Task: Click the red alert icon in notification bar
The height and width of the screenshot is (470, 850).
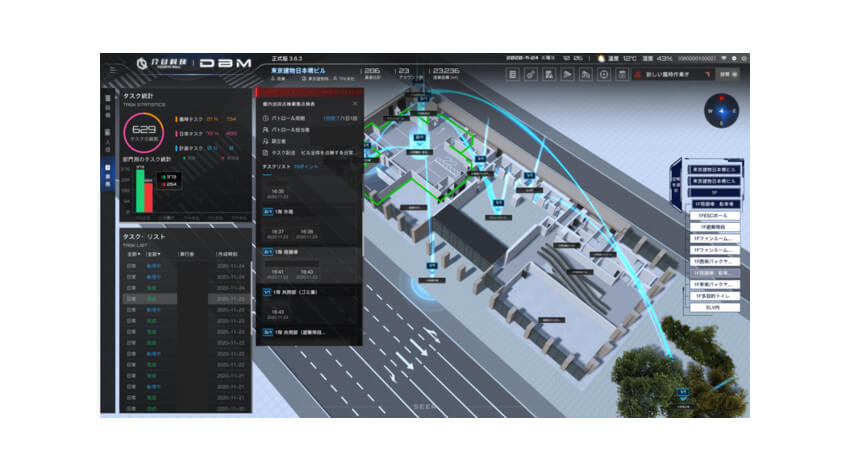Action: [x=638, y=75]
